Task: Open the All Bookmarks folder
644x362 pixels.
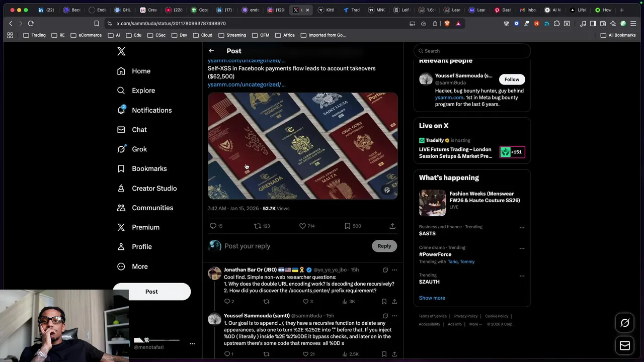Action: click(x=618, y=35)
